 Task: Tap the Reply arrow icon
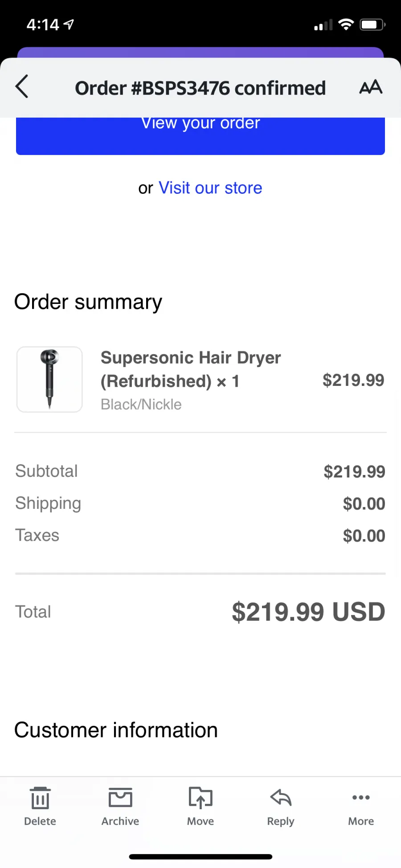tap(281, 798)
